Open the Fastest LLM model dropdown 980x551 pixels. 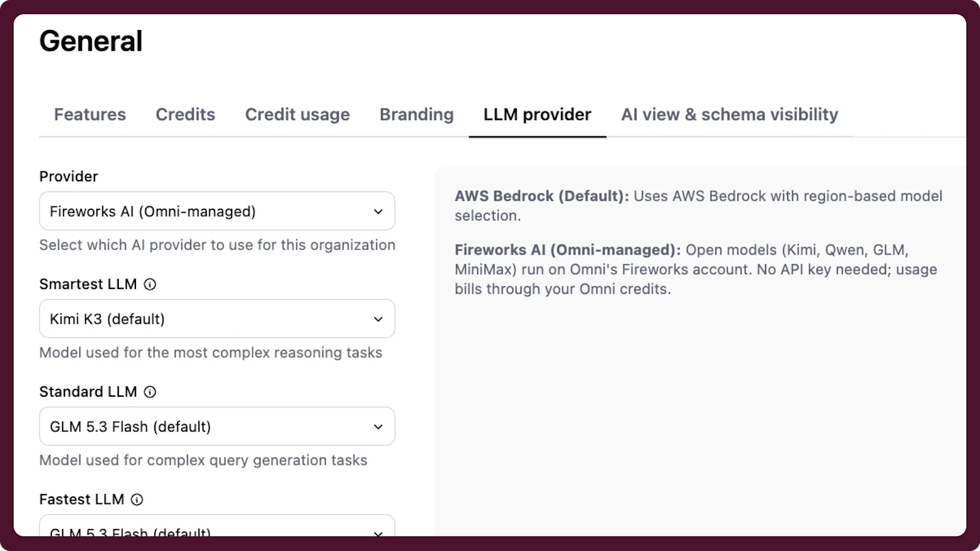tap(217, 526)
